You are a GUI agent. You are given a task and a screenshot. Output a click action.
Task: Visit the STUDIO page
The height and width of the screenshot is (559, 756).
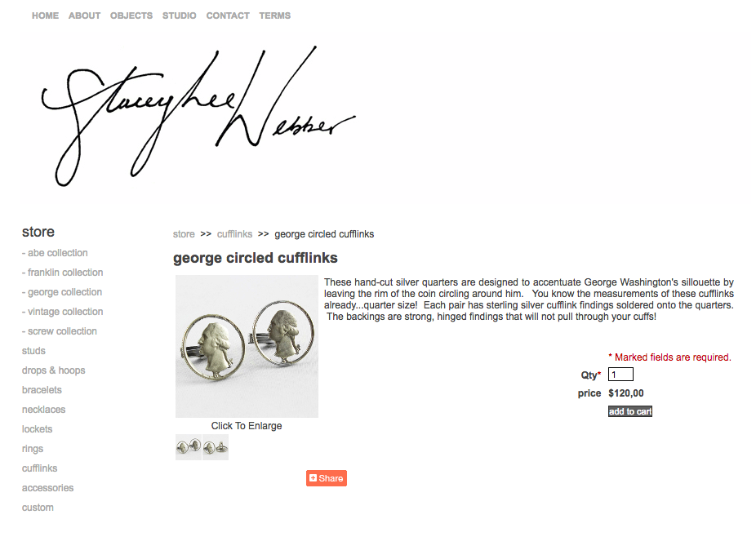coord(180,16)
